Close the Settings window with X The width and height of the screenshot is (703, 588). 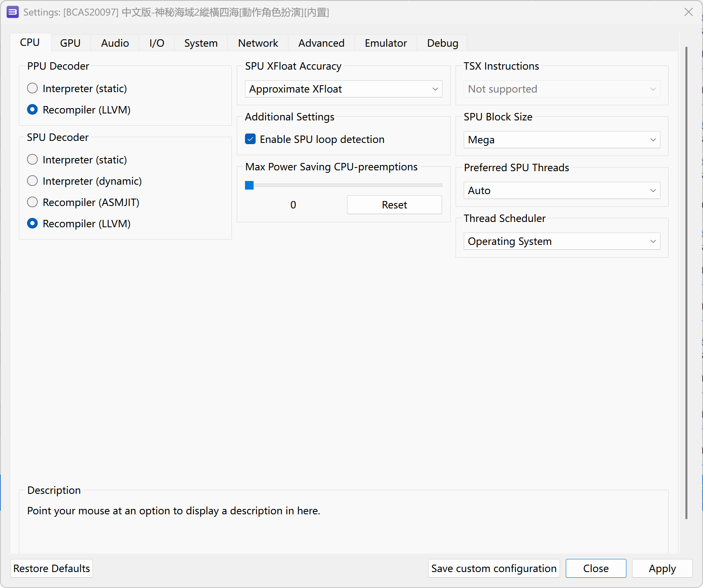(x=689, y=12)
